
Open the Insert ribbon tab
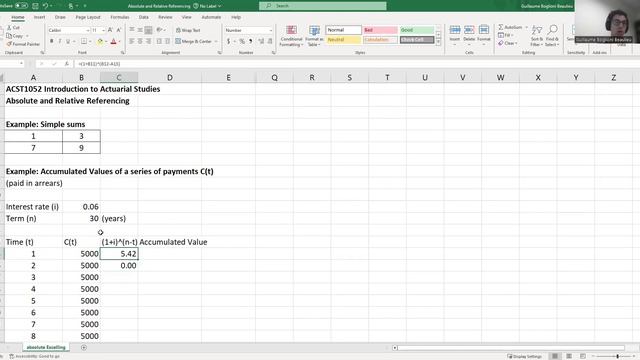[x=39, y=17]
